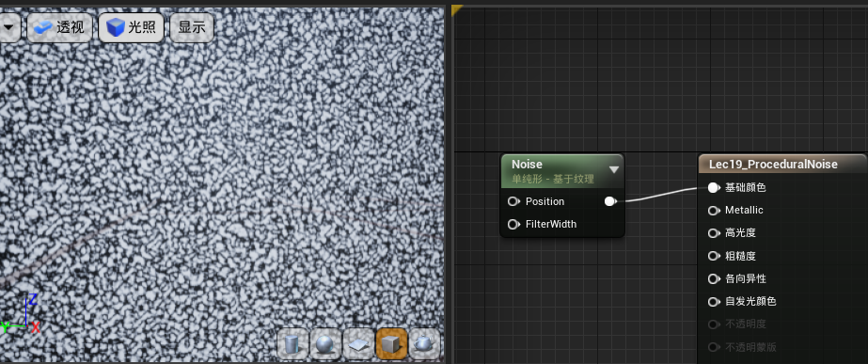Click the disabled 不透明度 opacity pin

click(714, 324)
